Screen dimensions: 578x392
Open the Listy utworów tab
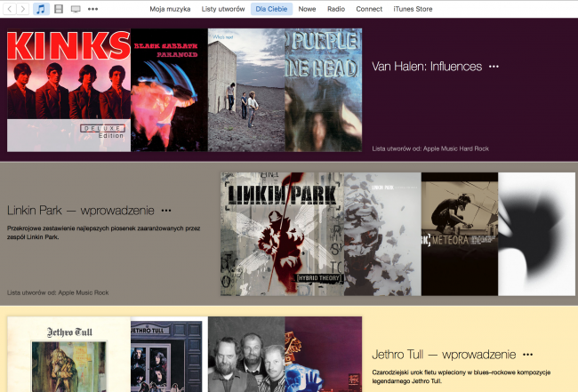click(x=223, y=9)
